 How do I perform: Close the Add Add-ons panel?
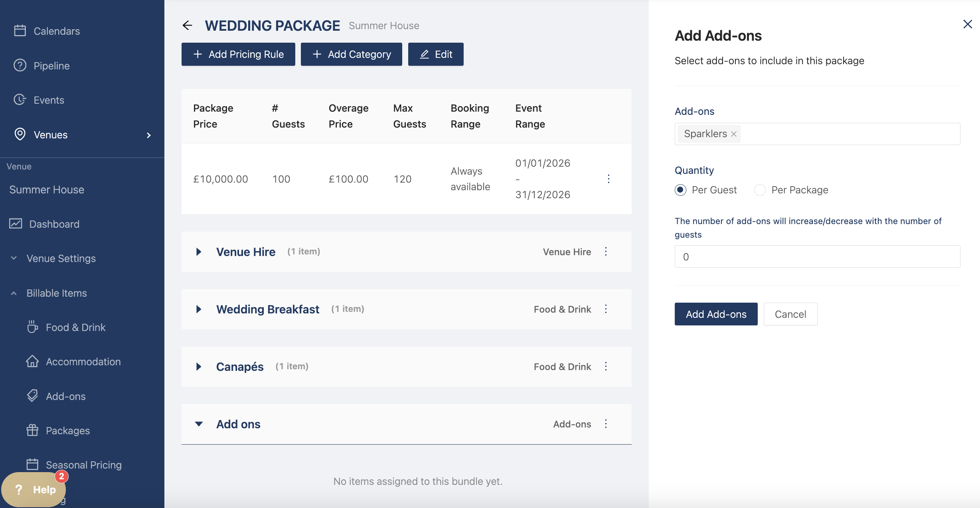pyautogui.click(x=967, y=24)
